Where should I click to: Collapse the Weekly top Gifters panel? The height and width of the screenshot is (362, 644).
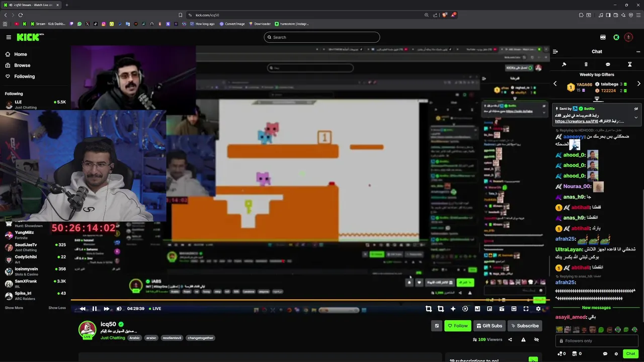click(x=597, y=99)
